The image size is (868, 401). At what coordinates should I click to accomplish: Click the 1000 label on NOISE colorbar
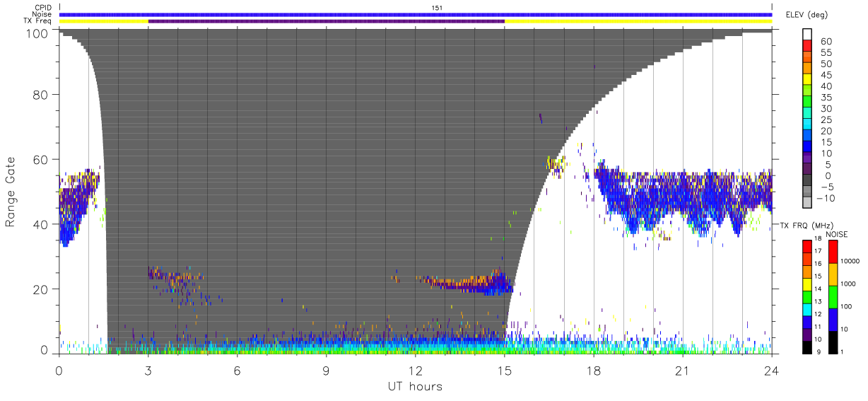pyautogui.click(x=849, y=284)
